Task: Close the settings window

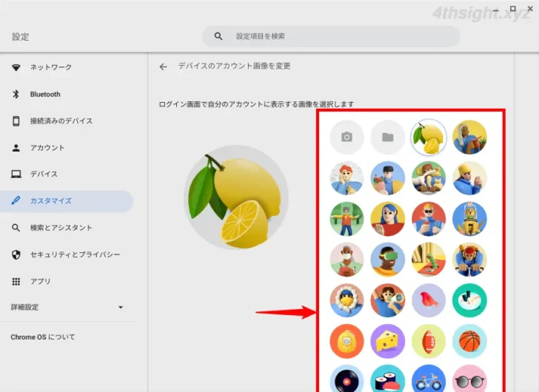Action: pyautogui.click(x=530, y=9)
